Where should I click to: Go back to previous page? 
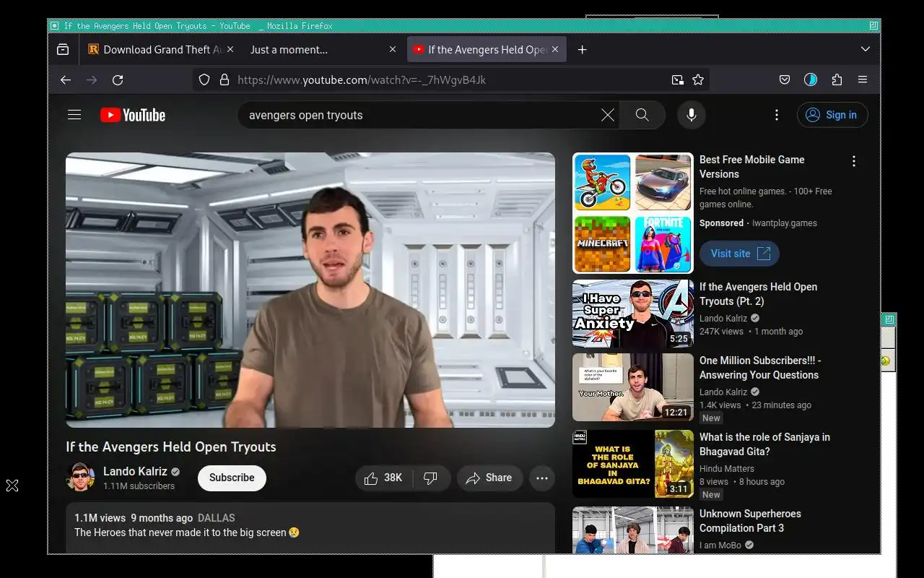pos(66,80)
